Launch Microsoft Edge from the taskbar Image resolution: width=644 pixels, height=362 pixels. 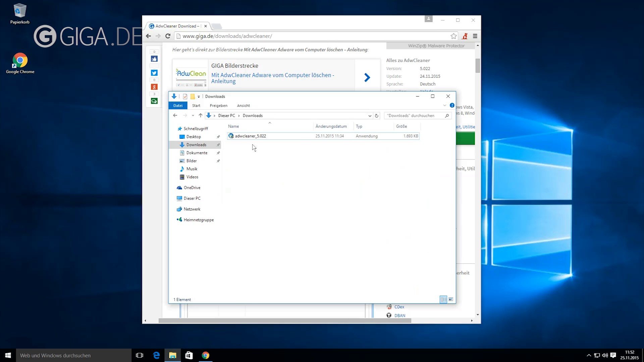[x=156, y=355]
